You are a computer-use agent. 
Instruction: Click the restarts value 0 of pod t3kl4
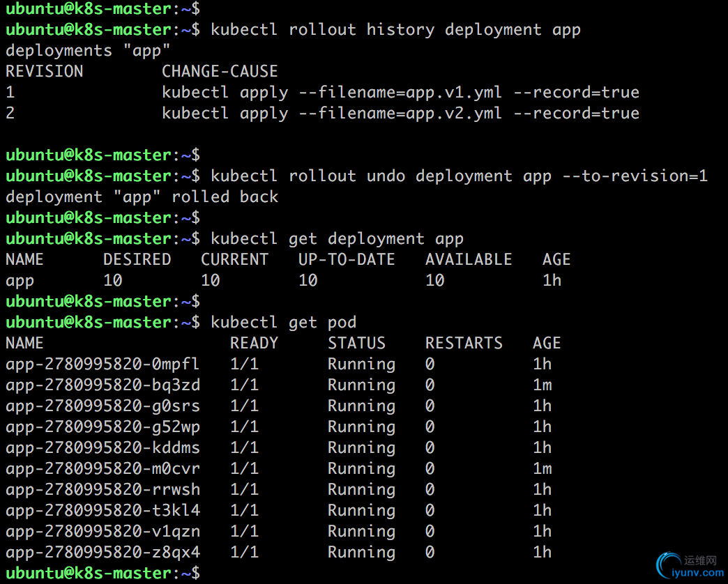[x=430, y=510]
